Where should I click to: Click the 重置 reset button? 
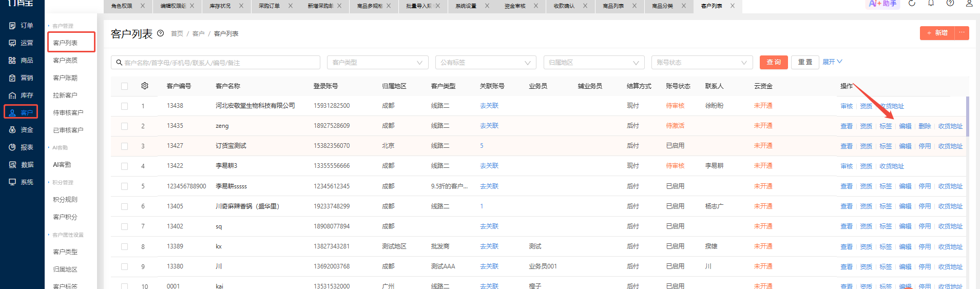tap(805, 62)
